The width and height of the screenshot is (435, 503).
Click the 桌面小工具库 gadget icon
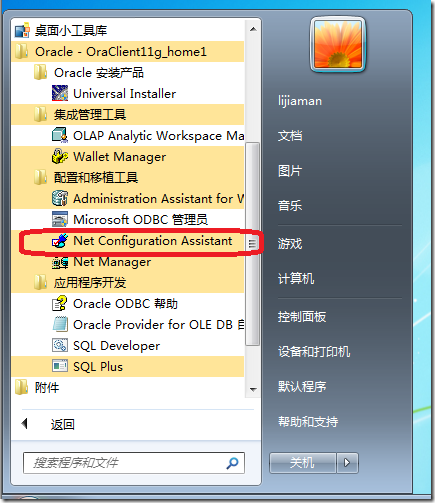pyautogui.click(x=22, y=31)
